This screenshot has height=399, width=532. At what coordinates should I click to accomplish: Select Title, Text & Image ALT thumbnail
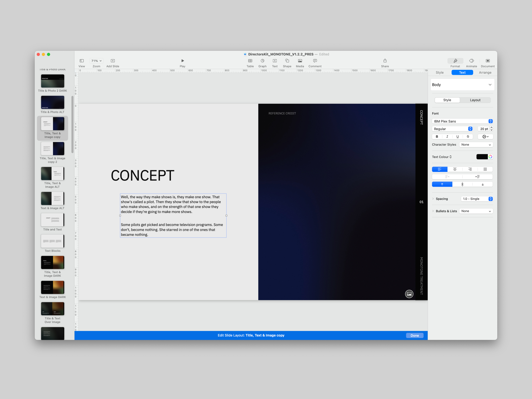[x=52, y=174]
